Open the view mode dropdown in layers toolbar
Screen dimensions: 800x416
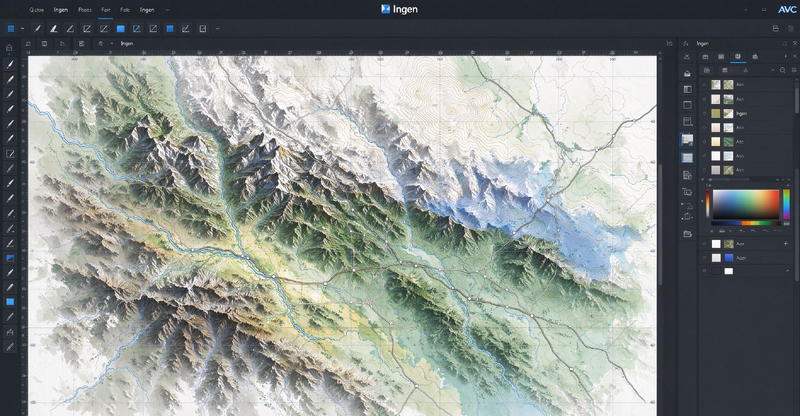pyautogui.click(x=727, y=70)
